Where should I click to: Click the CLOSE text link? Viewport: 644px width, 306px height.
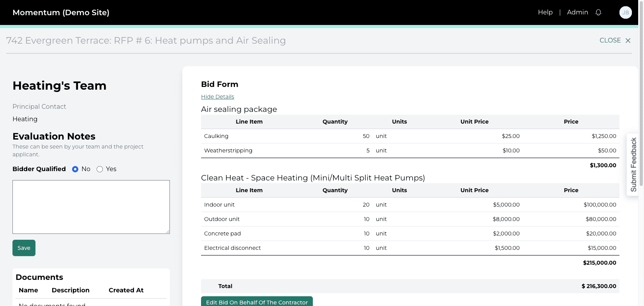coord(610,41)
